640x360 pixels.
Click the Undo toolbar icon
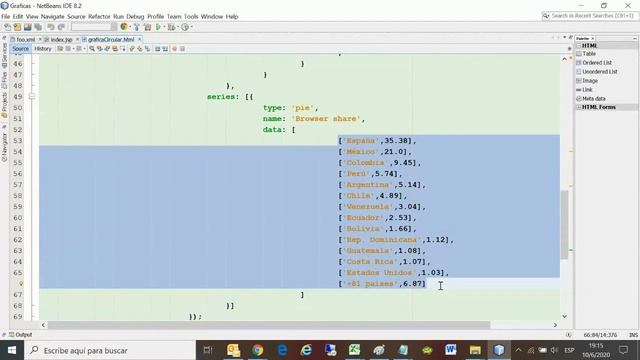(x=51, y=27)
